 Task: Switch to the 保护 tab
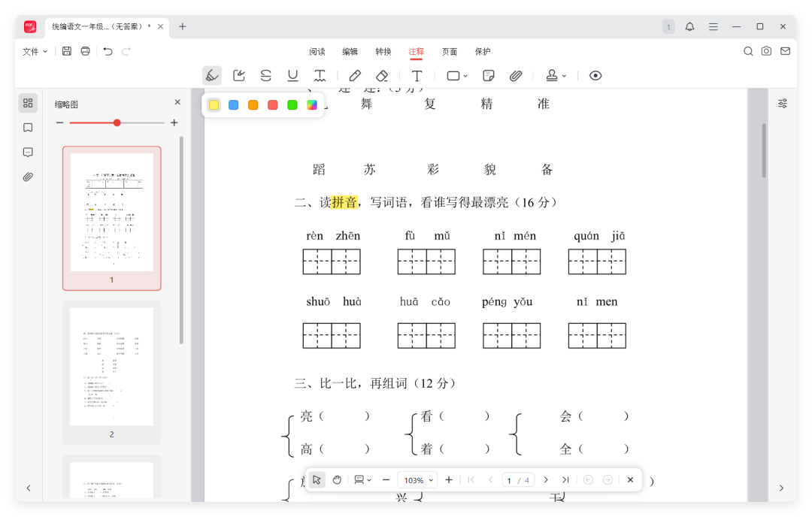pyautogui.click(x=483, y=51)
